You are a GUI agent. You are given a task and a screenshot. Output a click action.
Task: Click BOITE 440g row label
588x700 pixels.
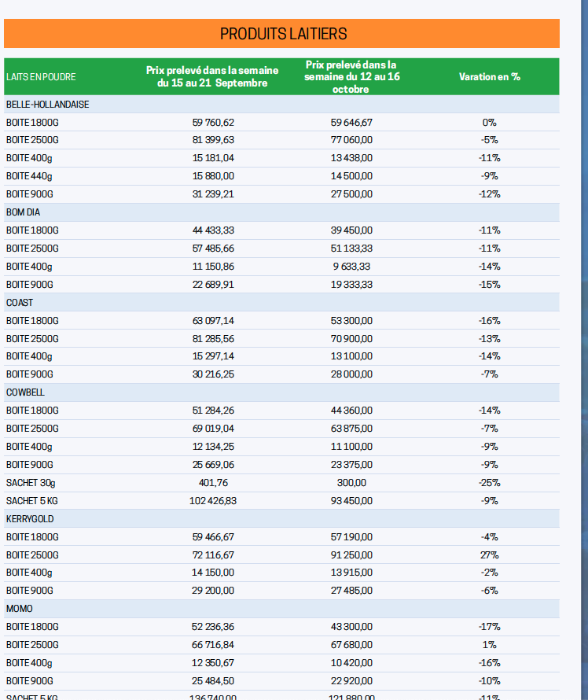click(x=29, y=176)
